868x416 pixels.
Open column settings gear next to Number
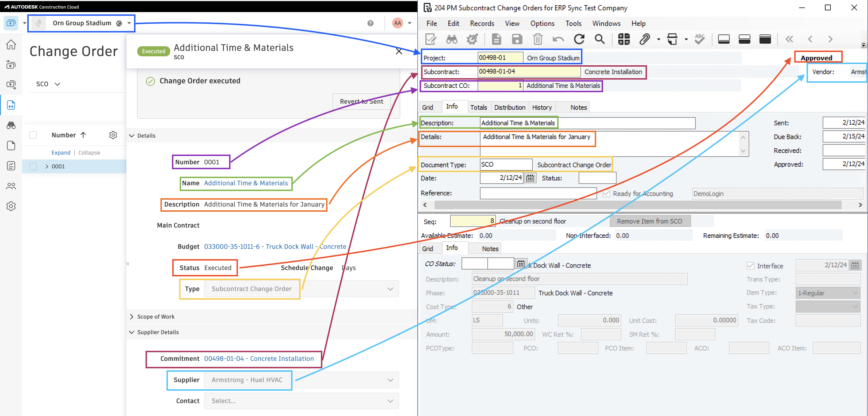pyautogui.click(x=113, y=135)
